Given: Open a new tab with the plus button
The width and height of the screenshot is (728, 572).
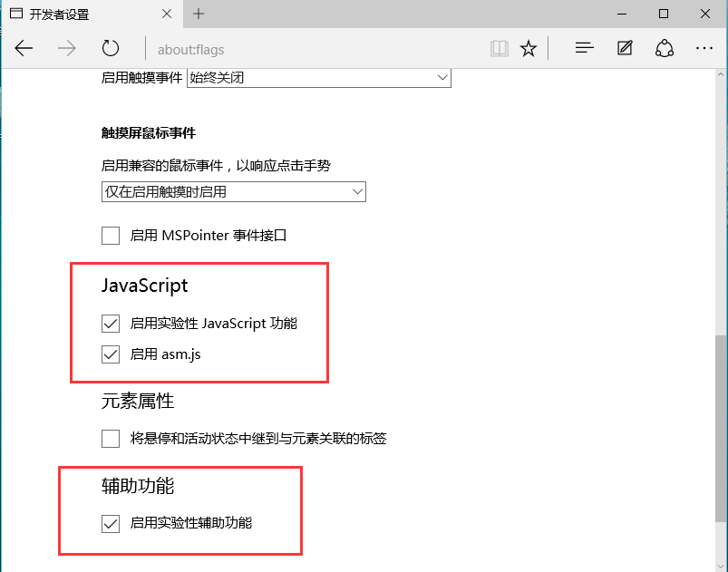Looking at the screenshot, I should 198,14.
